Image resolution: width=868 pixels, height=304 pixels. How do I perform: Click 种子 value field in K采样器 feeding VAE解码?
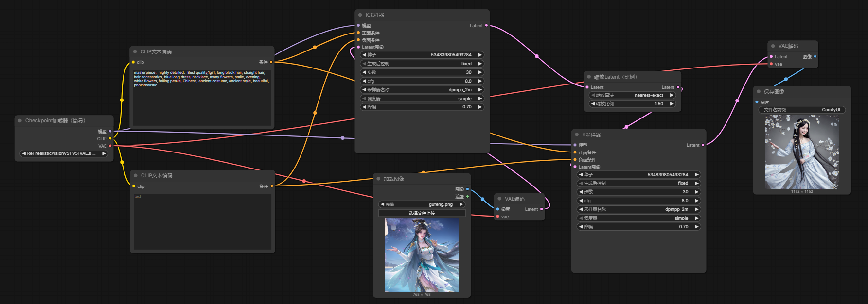point(638,174)
